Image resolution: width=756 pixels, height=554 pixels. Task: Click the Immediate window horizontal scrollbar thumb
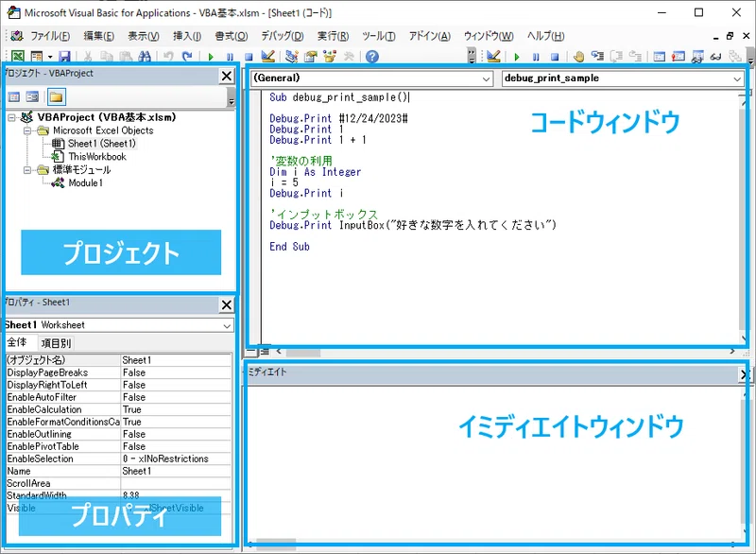(x=276, y=545)
